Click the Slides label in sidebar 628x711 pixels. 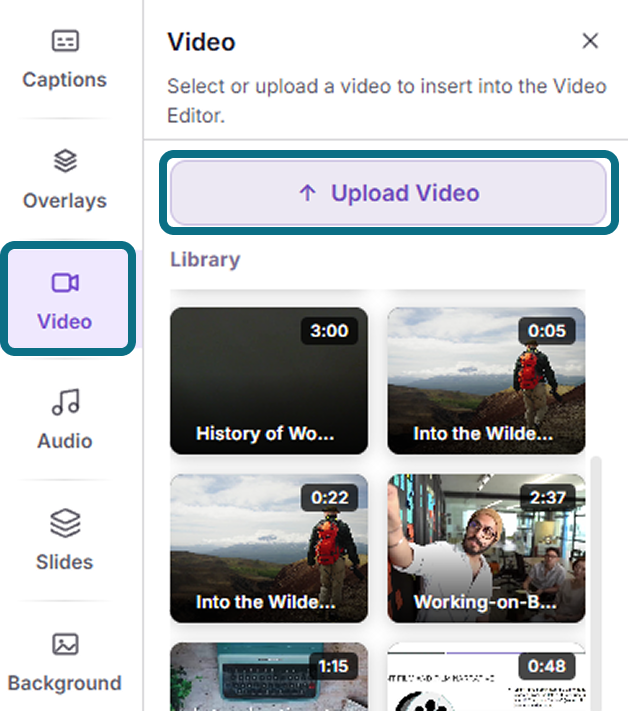pyautogui.click(x=65, y=562)
